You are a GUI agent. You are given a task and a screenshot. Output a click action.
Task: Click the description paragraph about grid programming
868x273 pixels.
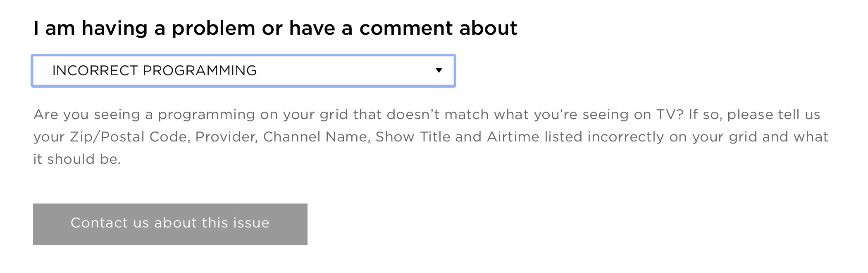tap(430, 136)
